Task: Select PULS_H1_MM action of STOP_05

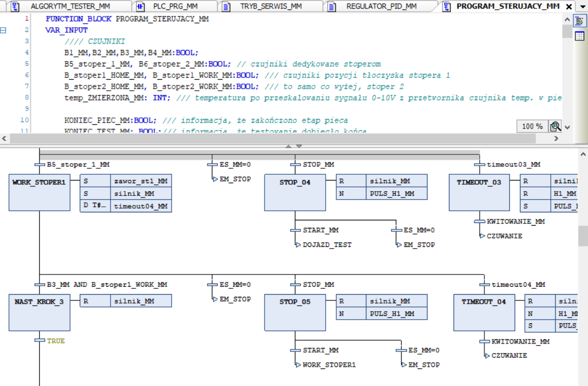Action: point(396,314)
